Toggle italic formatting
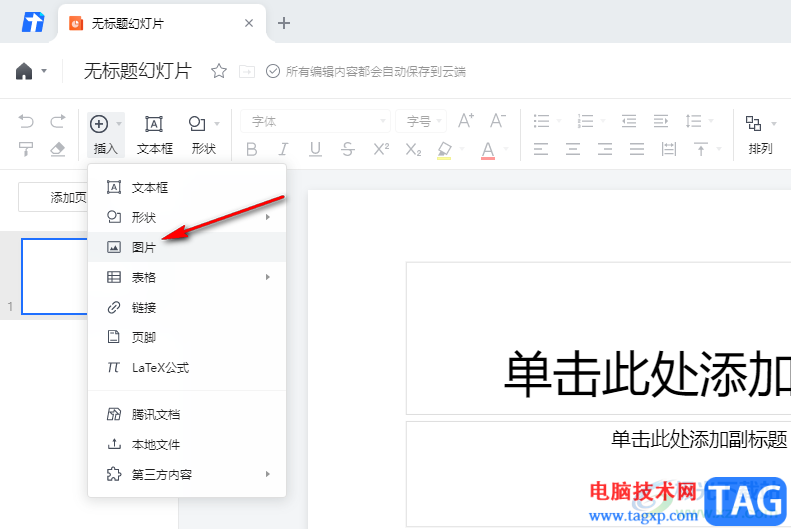The image size is (791, 529). [x=284, y=149]
